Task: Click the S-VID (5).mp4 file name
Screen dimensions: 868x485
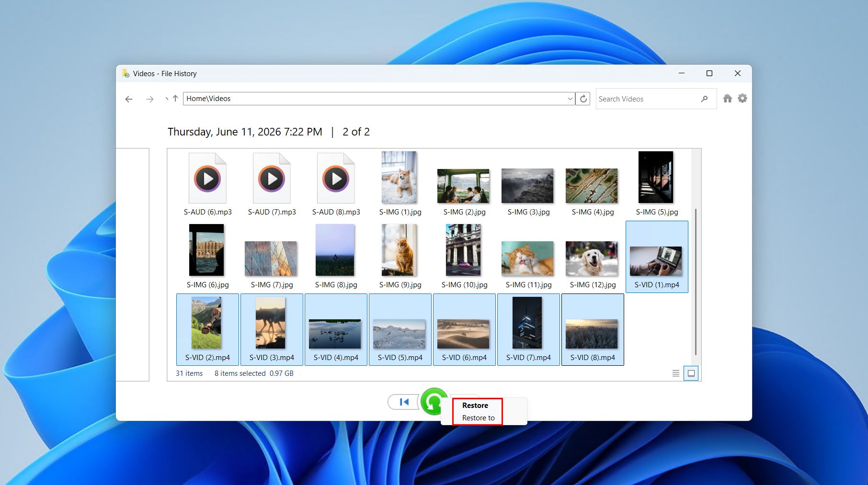Action: tap(400, 358)
